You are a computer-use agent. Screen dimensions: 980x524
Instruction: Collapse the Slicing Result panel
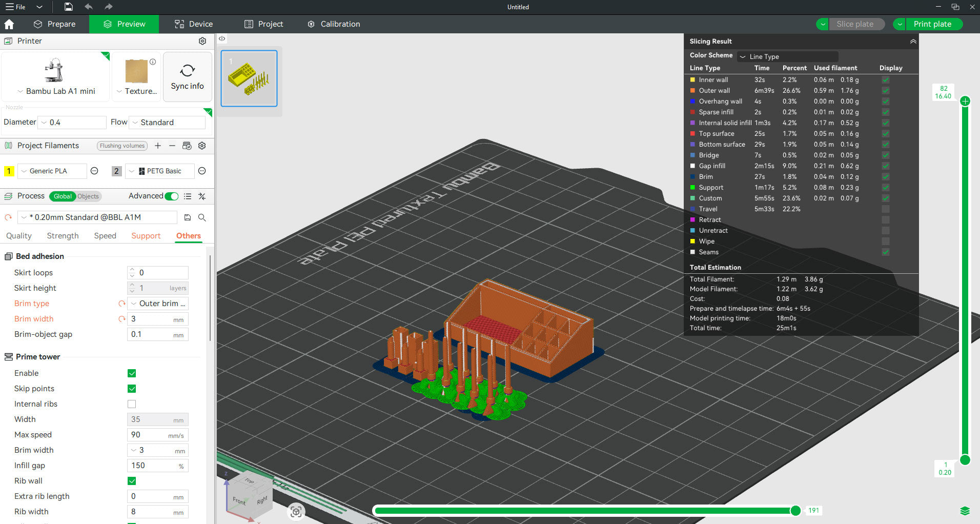click(913, 42)
